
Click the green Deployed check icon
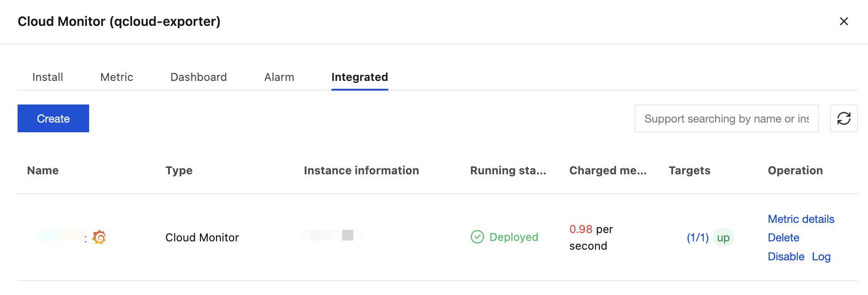(477, 237)
